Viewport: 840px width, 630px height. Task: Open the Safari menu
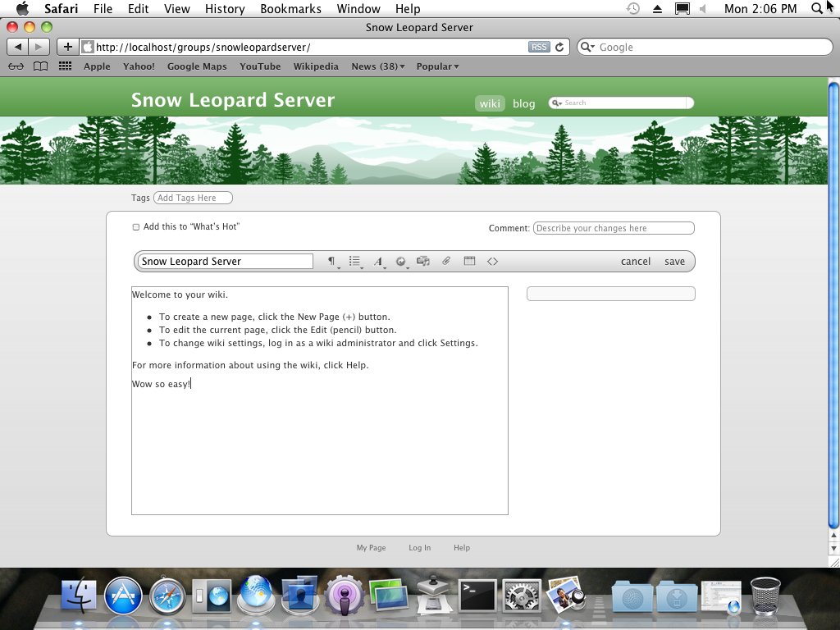pos(61,8)
